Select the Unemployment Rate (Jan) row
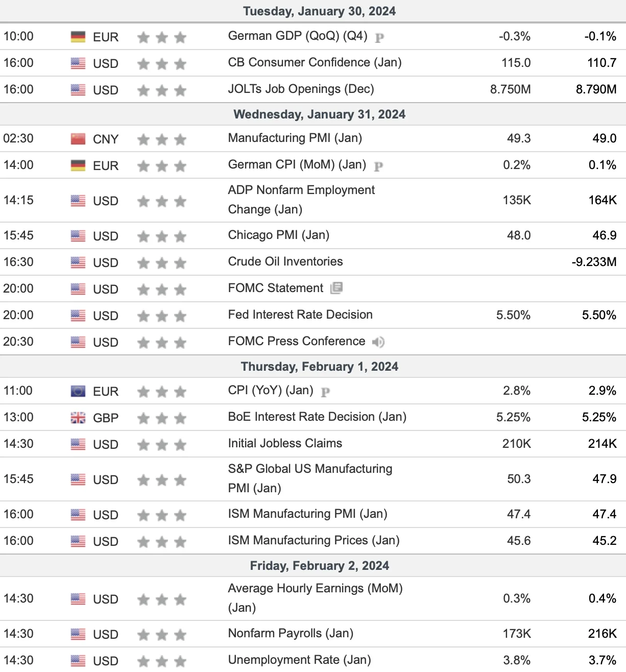 coord(313,660)
